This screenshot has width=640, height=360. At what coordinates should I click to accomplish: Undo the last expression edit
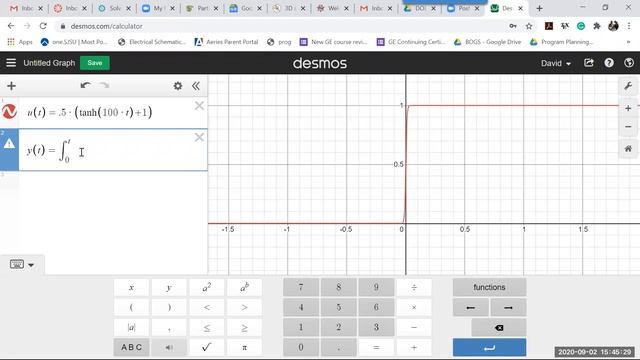tap(86, 85)
